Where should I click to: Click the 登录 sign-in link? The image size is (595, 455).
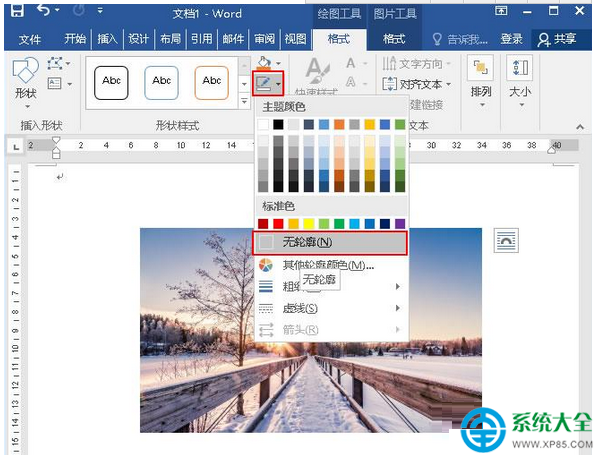(x=511, y=39)
